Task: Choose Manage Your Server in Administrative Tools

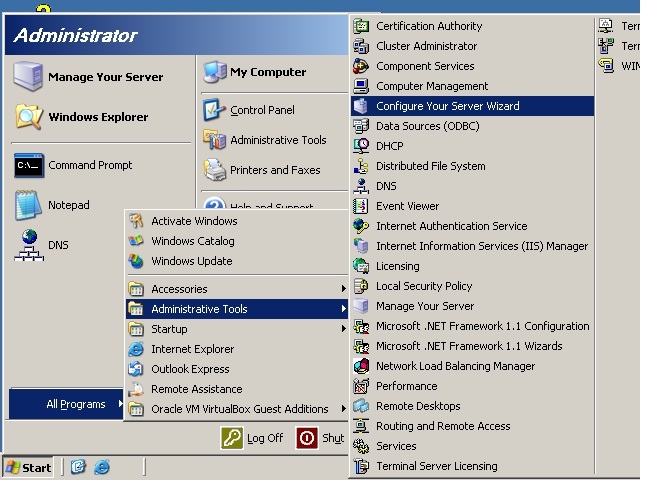Action: pyautogui.click(x=472, y=306)
